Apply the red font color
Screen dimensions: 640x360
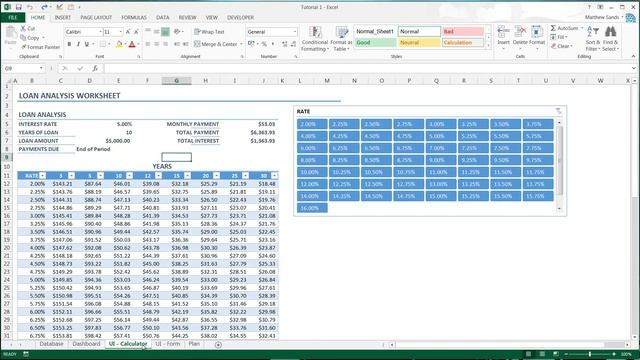pyautogui.click(x=132, y=44)
